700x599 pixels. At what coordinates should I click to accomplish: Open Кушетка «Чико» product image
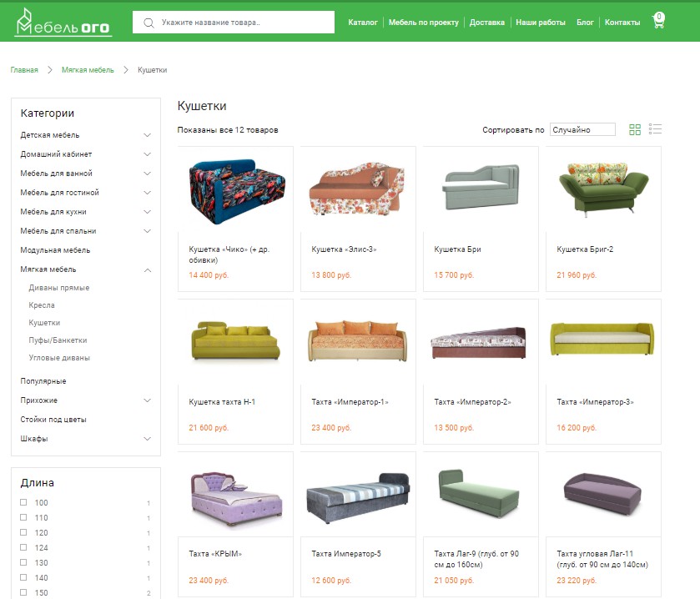(x=236, y=191)
